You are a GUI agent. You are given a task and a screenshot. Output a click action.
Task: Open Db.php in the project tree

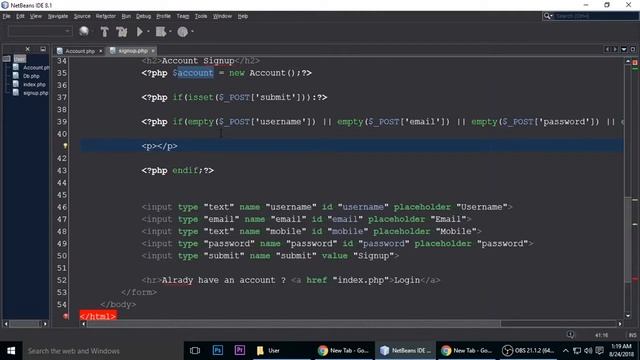point(31,76)
